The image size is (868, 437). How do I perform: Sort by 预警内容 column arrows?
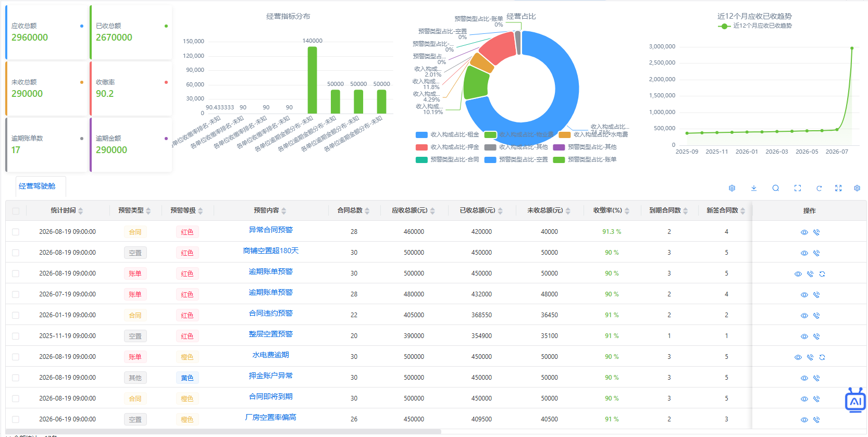(x=283, y=211)
